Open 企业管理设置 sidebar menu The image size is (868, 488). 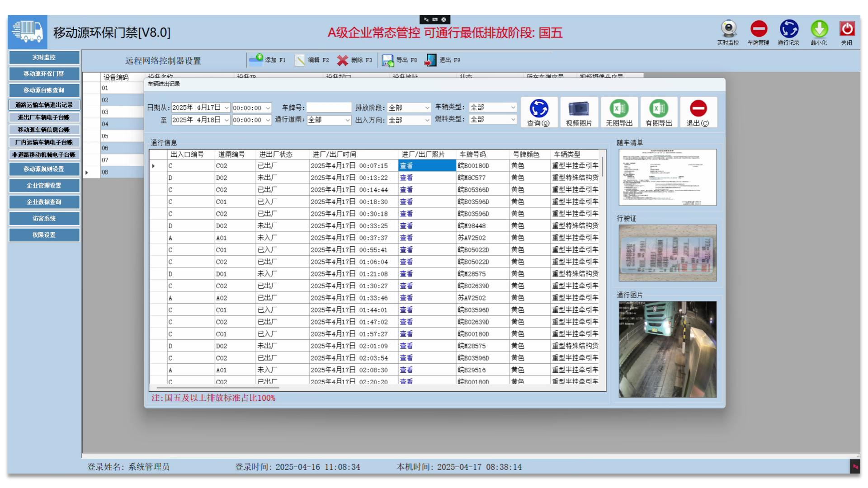pos(44,185)
